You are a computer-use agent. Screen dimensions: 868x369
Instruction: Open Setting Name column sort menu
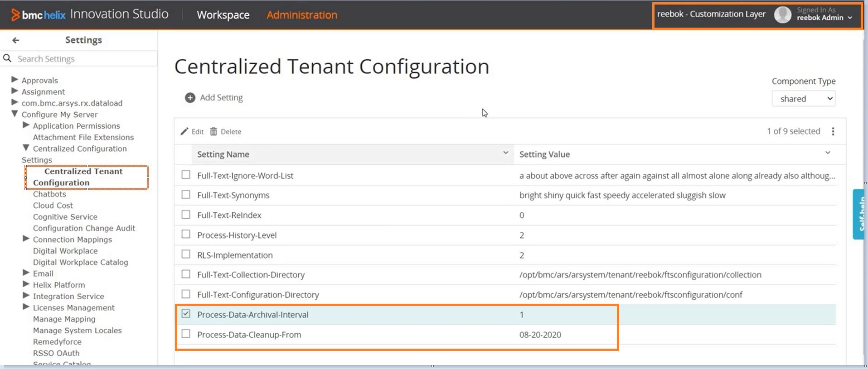pyautogui.click(x=505, y=153)
